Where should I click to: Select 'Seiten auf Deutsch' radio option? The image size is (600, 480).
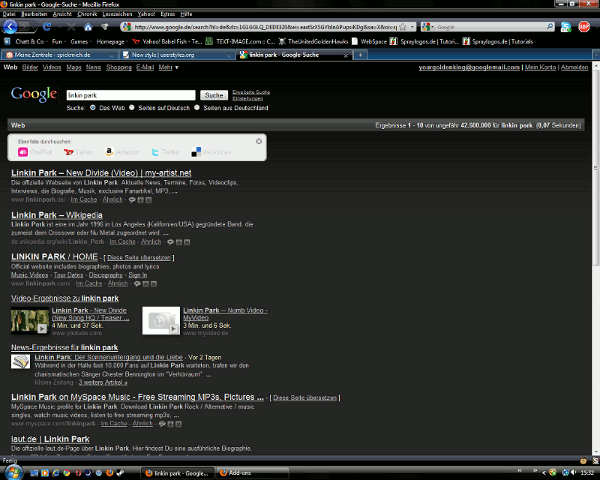click(x=132, y=108)
